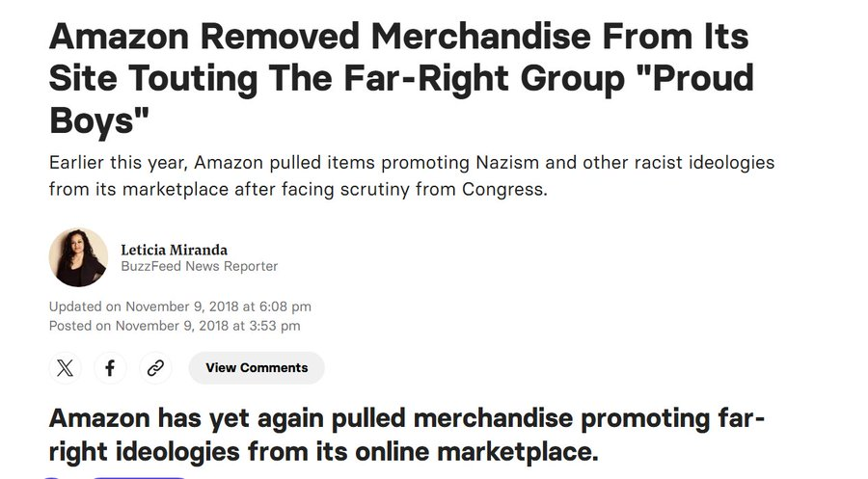This screenshot has width=868, height=479.
Task: Click the author's profile photo
Action: pos(78,257)
